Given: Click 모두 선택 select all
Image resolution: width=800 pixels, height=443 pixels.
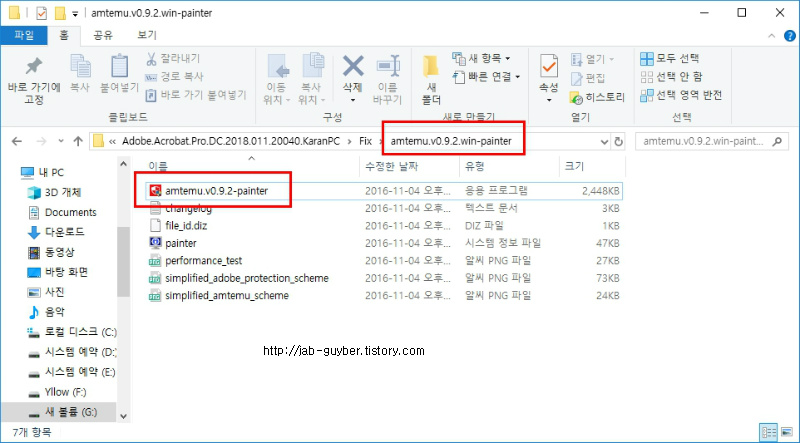Looking at the screenshot, I should pos(669,58).
